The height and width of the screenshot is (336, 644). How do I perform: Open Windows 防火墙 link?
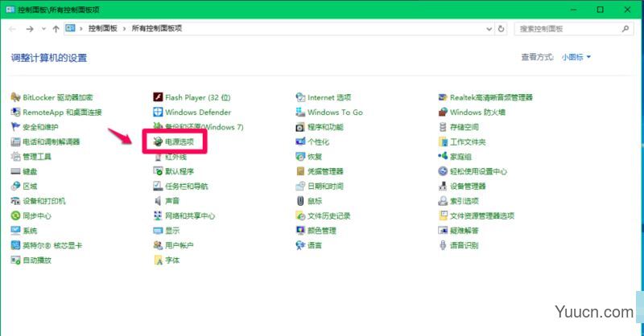click(477, 112)
